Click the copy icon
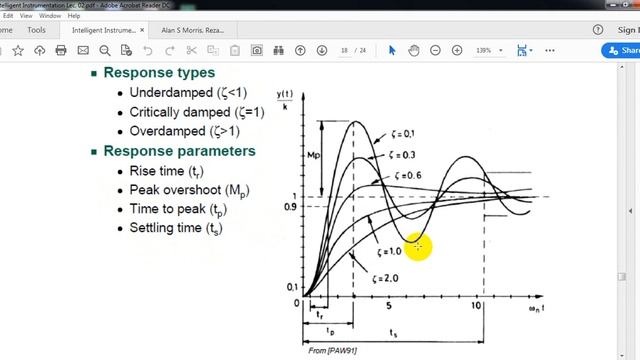 pyautogui.click(x=213, y=51)
